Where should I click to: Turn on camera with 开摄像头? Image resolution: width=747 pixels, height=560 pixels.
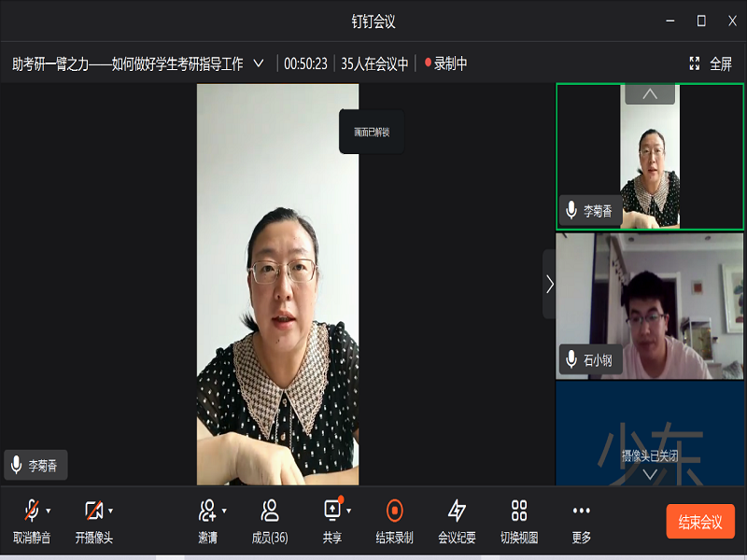93,511
